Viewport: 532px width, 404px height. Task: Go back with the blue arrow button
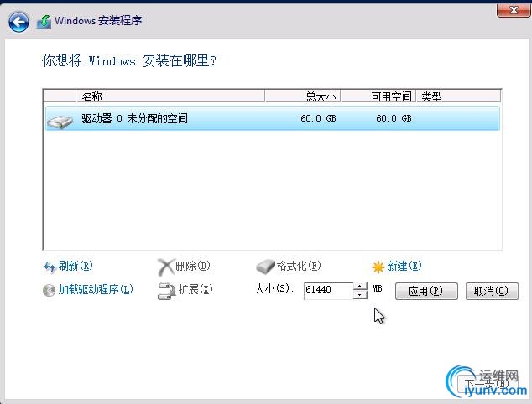tap(18, 22)
